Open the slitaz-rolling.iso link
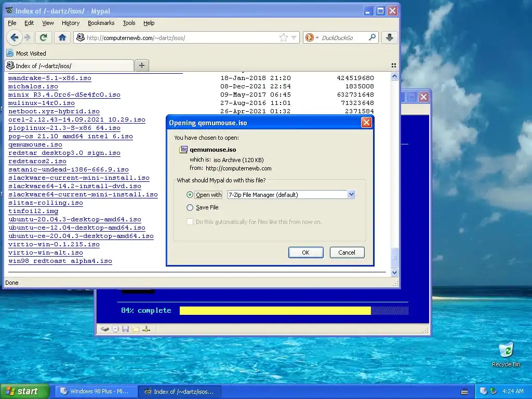The image size is (532, 399). 46,203
